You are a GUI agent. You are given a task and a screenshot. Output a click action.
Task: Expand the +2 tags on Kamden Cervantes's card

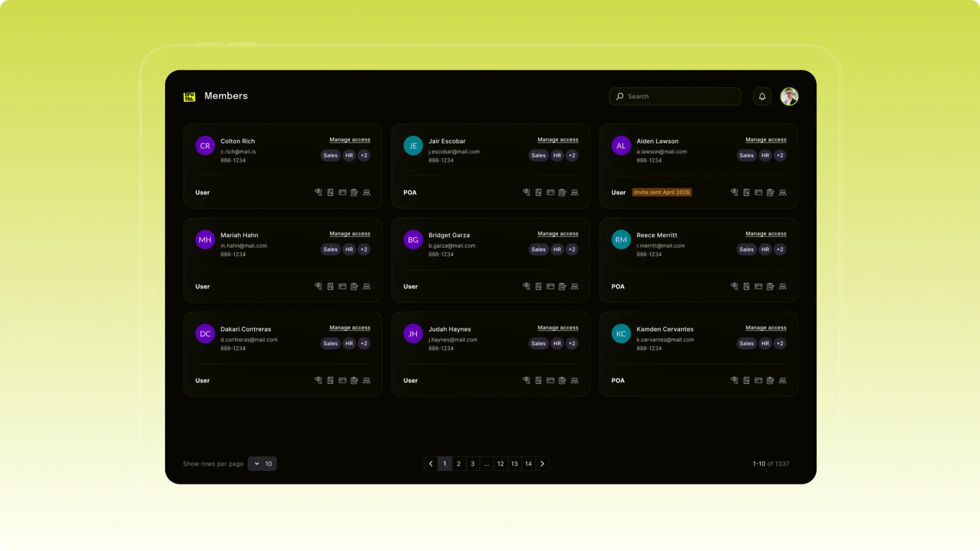tap(780, 344)
